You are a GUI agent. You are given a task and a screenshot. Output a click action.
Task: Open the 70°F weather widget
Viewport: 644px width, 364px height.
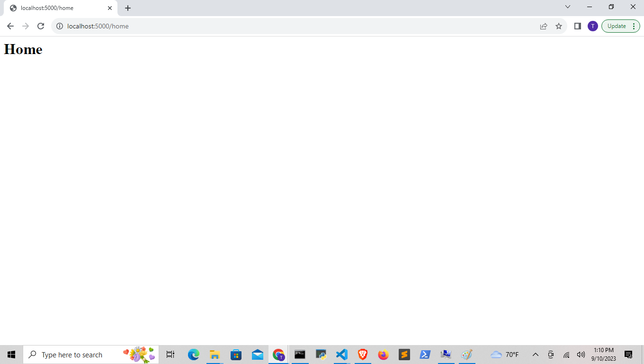click(x=505, y=355)
